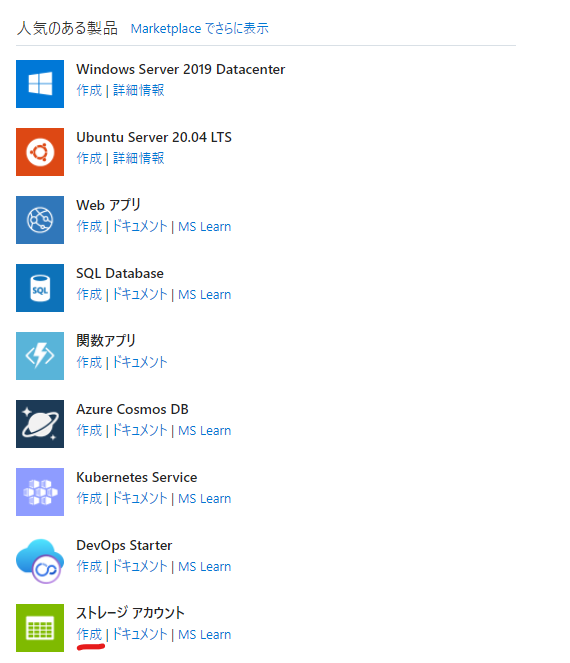Click 作成 under DevOps Starter
The height and width of the screenshot is (663, 570).
tap(89, 566)
